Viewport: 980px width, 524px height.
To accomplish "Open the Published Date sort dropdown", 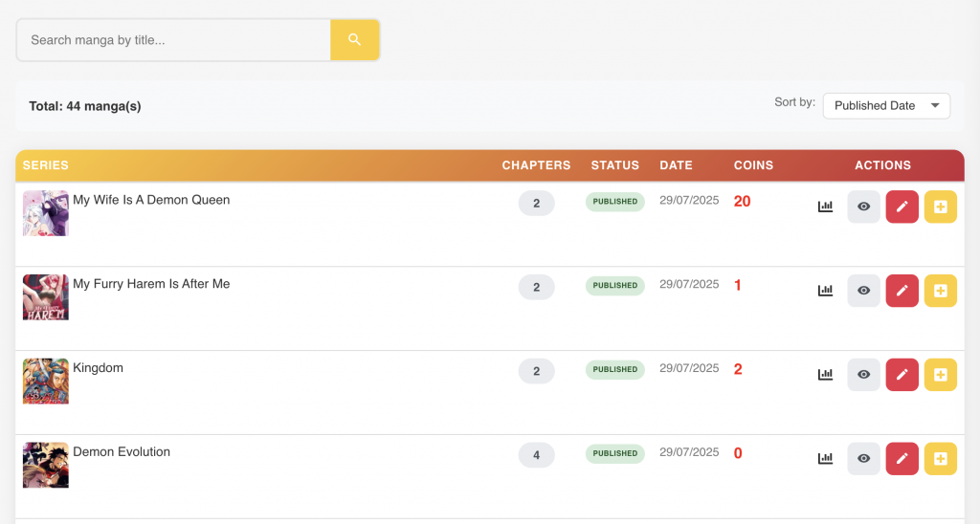I will point(885,106).
